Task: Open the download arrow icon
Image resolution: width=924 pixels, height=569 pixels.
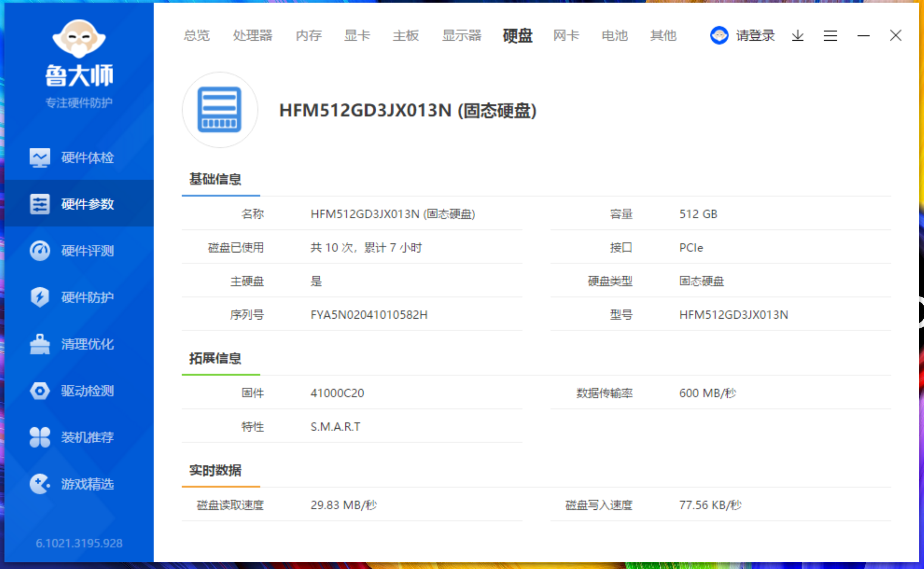Action: [x=797, y=35]
